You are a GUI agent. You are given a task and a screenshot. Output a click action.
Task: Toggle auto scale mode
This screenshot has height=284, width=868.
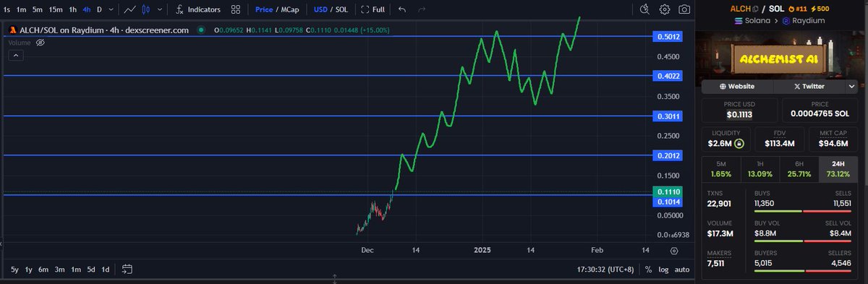pos(681,270)
